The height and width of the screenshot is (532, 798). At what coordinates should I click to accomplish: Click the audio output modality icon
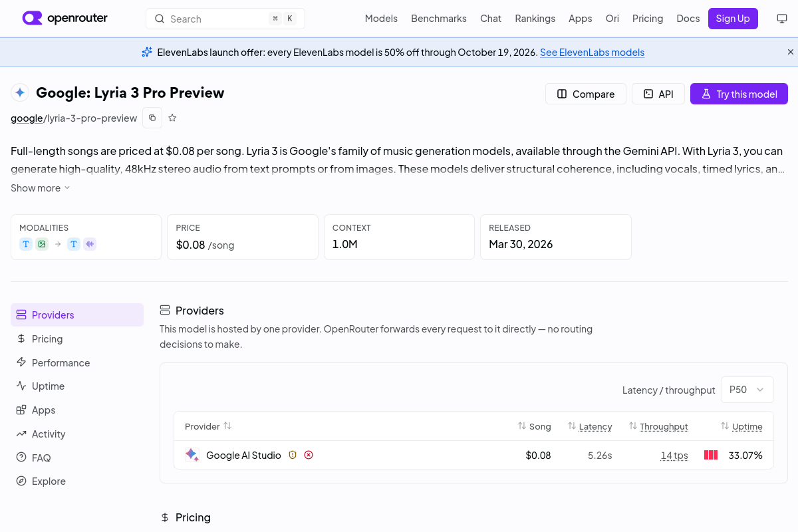point(90,244)
